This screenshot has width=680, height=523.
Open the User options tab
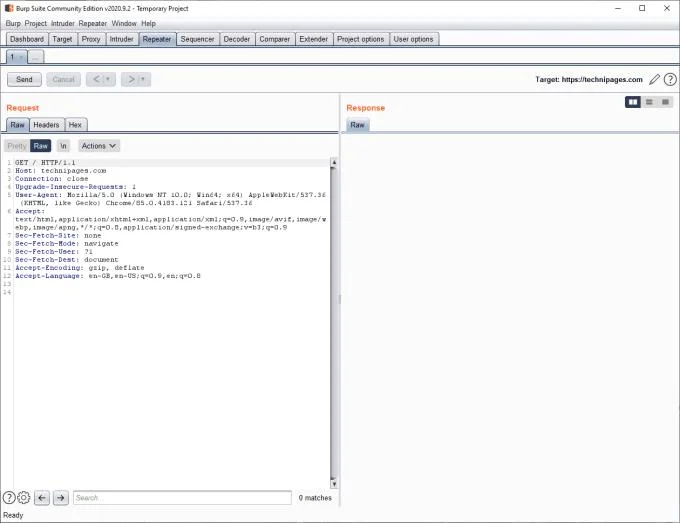tap(413, 39)
